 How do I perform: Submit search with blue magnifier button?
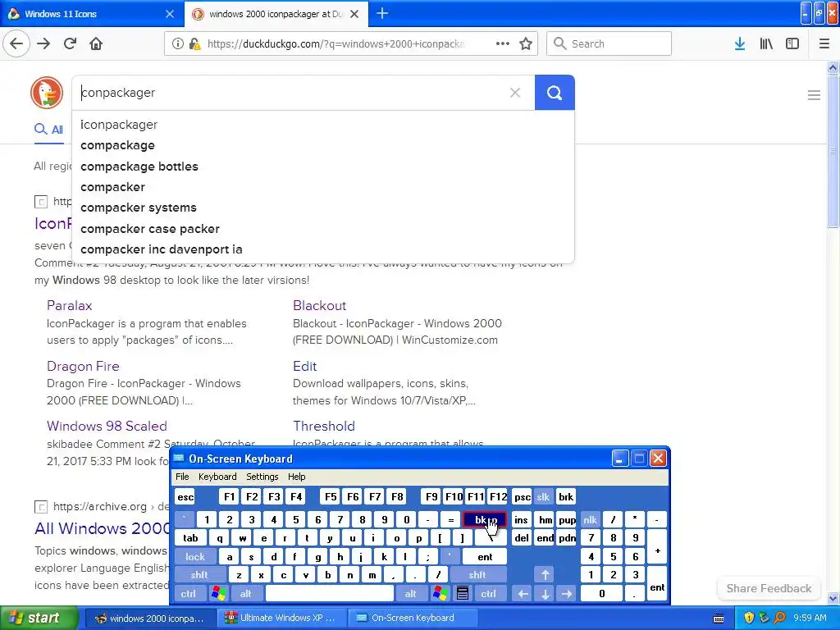tap(555, 93)
